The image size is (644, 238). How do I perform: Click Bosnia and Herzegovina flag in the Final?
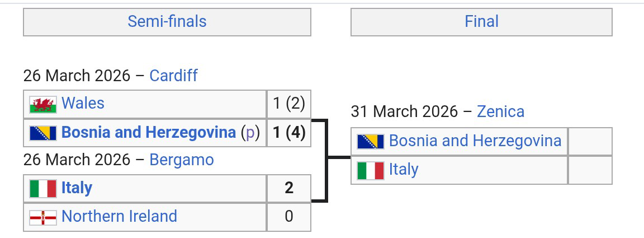click(371, 141)
